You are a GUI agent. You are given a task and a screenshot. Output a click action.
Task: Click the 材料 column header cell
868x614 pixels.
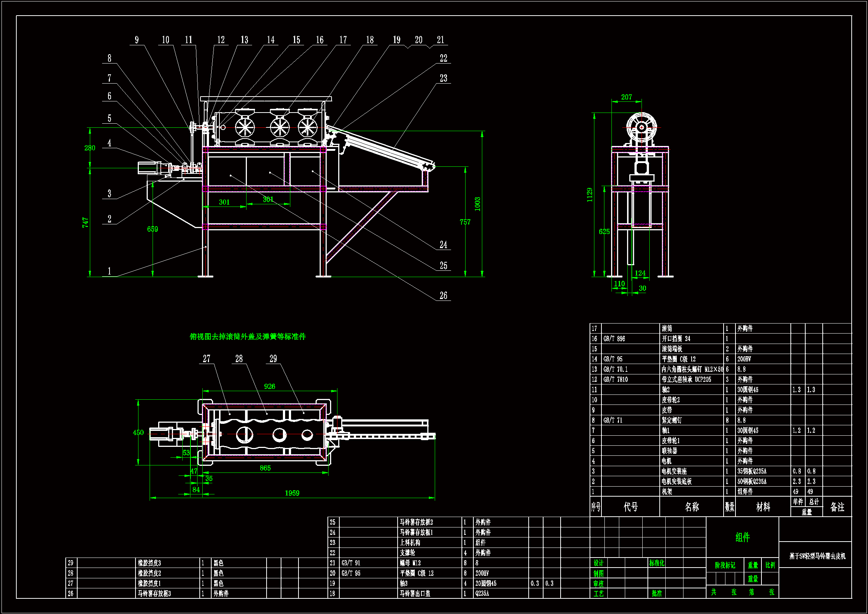[763, 507]
